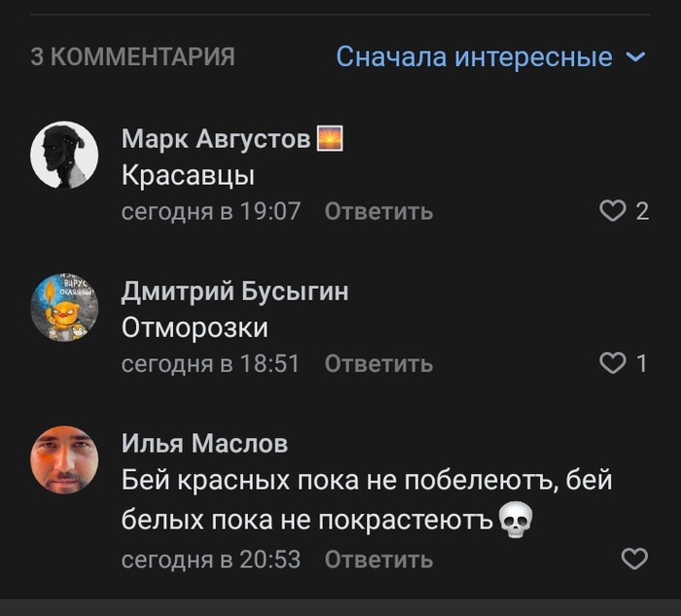Click the 'сегодня в 18:51' timestamp
Screen dimensions: 681x616
210,364
